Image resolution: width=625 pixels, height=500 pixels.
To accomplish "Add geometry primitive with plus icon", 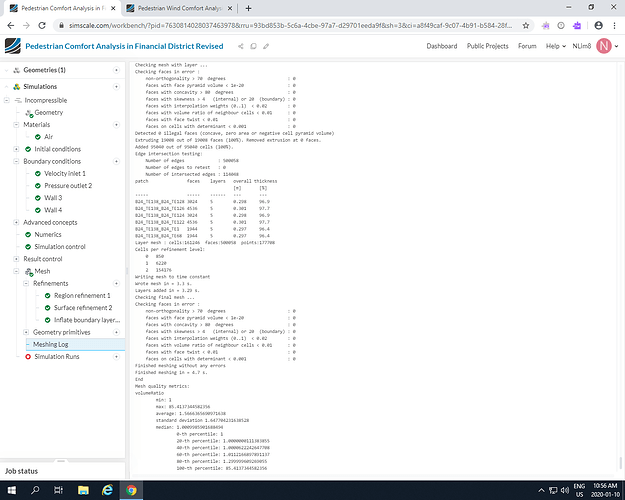I will tap(116, 332).
